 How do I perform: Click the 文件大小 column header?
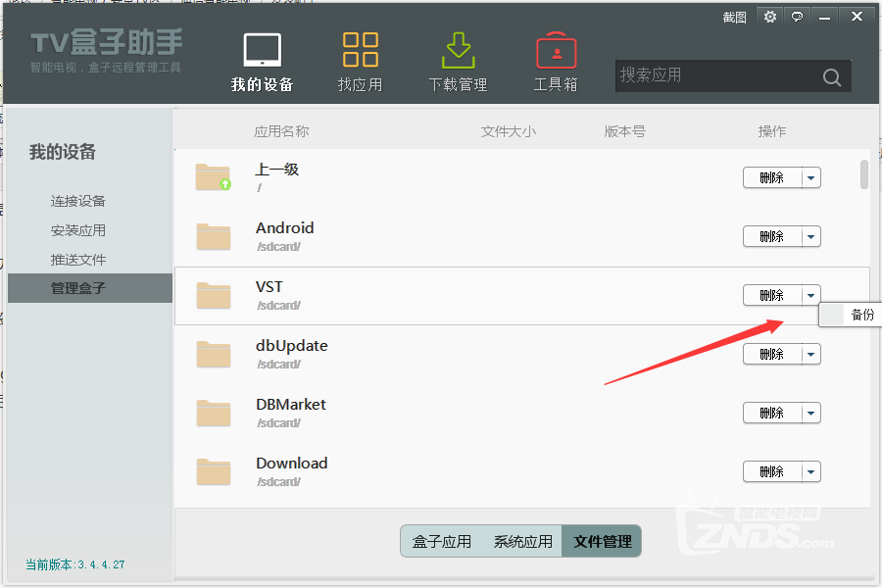(509, 131)
